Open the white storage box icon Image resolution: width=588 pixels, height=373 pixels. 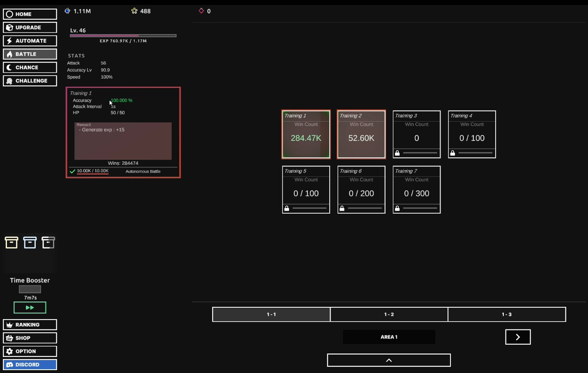click(x=48, y=242)
